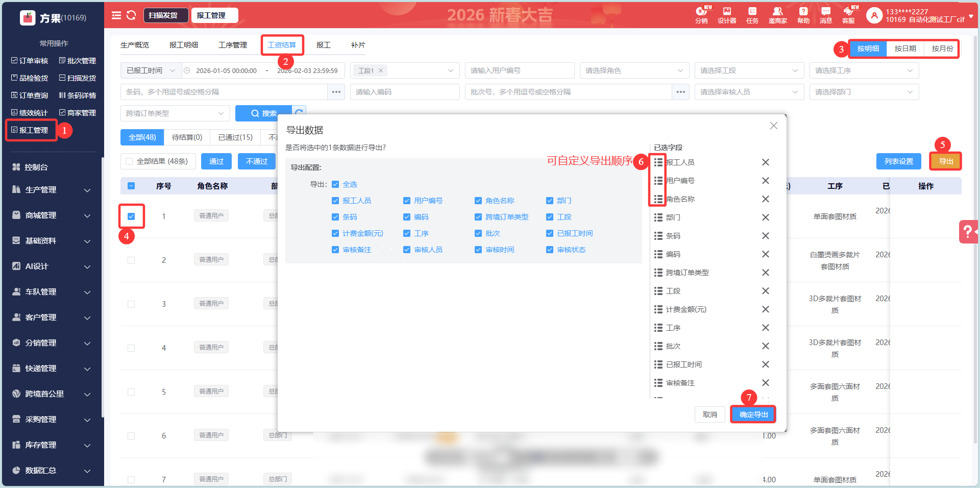Close the 导出数据 dialog
The image size is (980, 488).
[774, 126]
